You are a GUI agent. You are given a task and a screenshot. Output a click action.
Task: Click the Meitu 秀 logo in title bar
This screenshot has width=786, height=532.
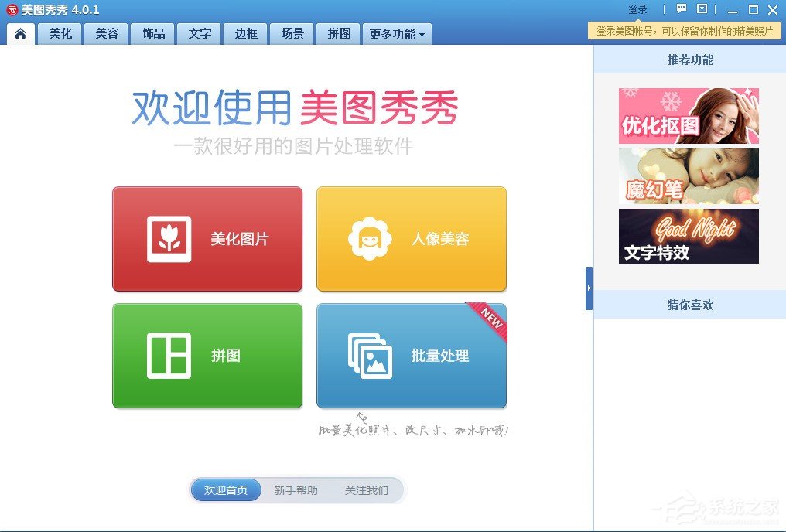(x=11, y=9)
